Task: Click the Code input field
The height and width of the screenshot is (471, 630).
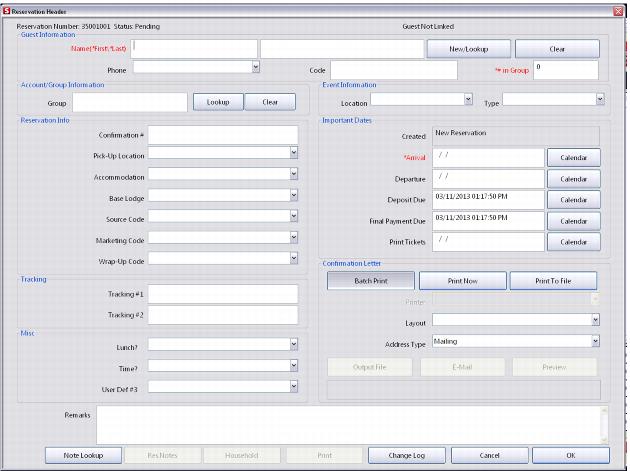Action: pos(394,70)
